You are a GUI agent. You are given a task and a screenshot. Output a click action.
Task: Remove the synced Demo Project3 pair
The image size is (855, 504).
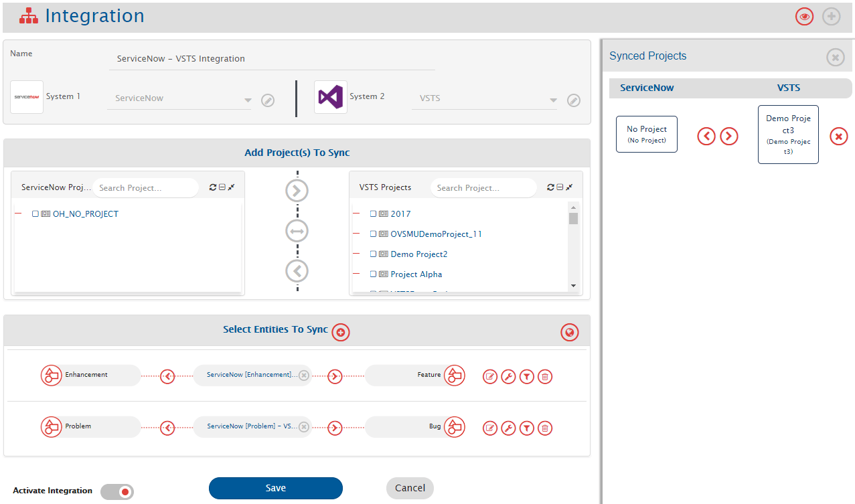[x=838, y=137]
